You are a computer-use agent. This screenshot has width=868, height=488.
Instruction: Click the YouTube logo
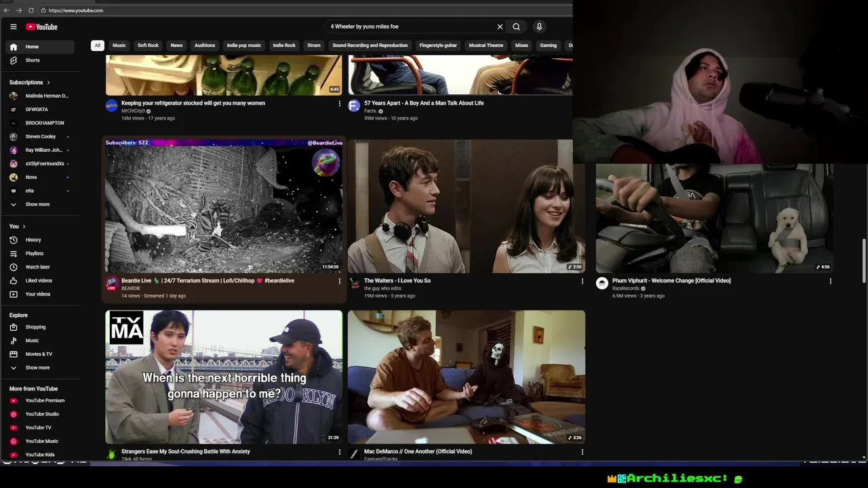(x=41, y=26)
